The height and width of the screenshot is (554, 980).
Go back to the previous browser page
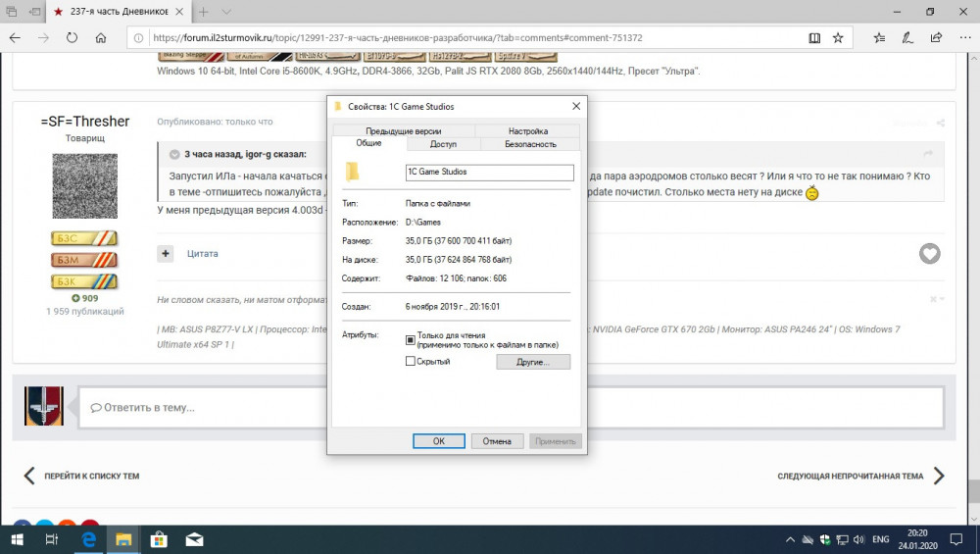click(x=15, y=38)
